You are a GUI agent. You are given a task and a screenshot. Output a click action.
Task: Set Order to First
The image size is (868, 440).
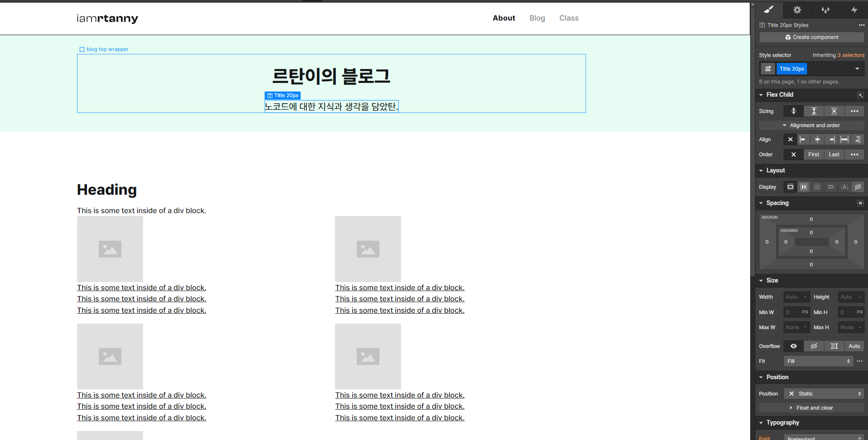814,155
